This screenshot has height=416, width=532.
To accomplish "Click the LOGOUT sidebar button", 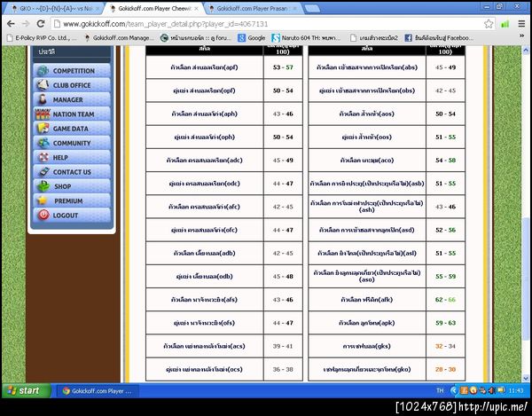I will pyautogui.click(x=72, y=216).
